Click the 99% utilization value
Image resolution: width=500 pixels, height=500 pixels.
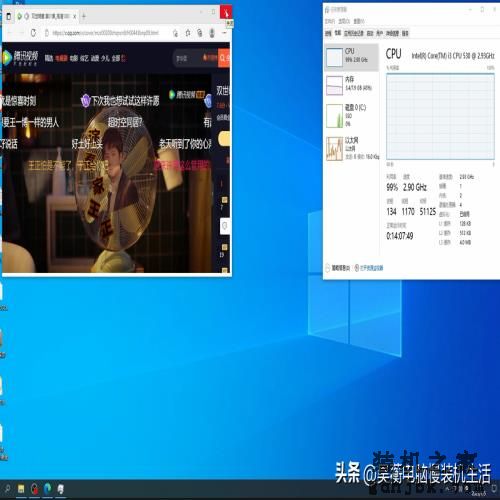coord(392,187)
